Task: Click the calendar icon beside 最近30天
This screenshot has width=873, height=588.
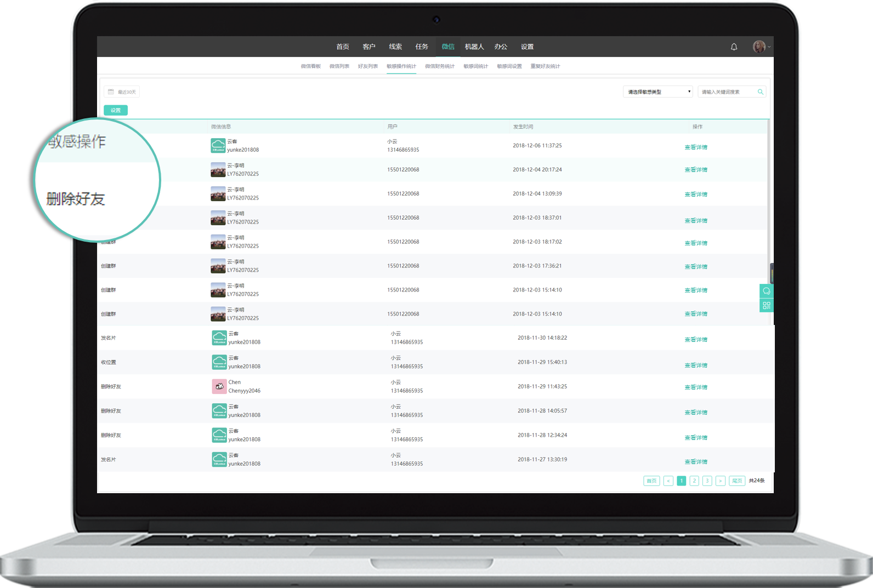Action: pyautogui.click(x=111, y=92)
